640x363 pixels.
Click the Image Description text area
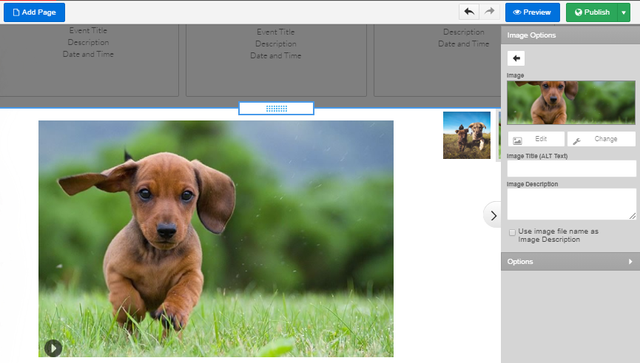[571, 204]
